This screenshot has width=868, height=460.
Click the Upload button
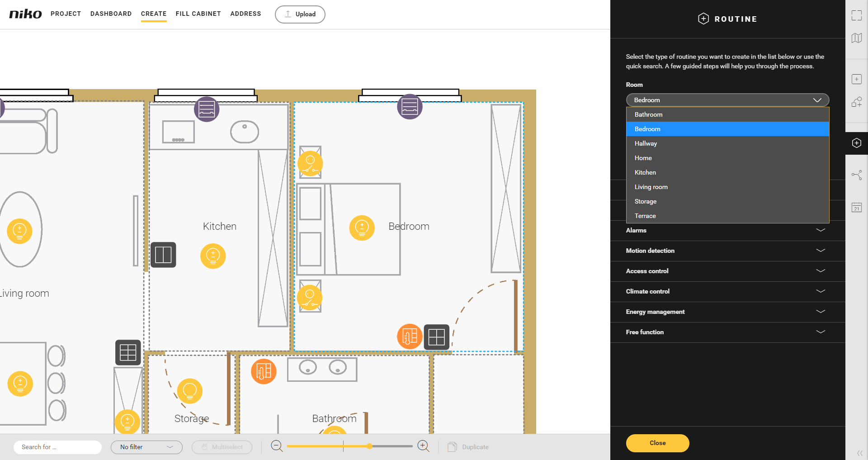[300, 14]
